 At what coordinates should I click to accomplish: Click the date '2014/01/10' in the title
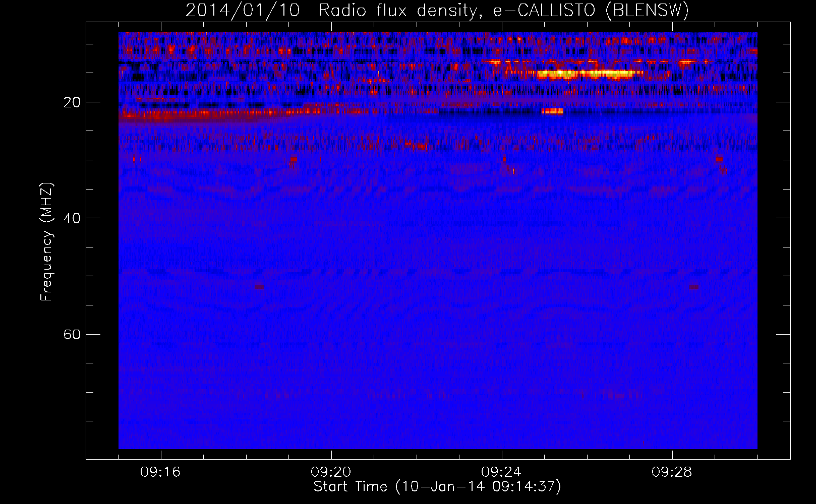click(243, 11)
